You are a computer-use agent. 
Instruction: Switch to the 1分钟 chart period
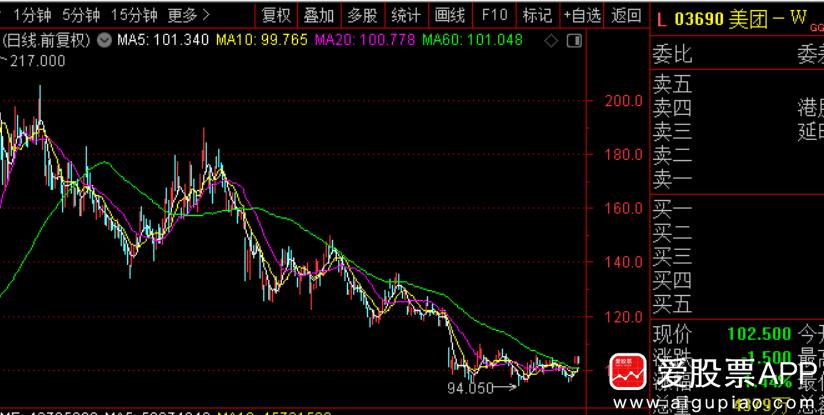[x=33, y=15]
